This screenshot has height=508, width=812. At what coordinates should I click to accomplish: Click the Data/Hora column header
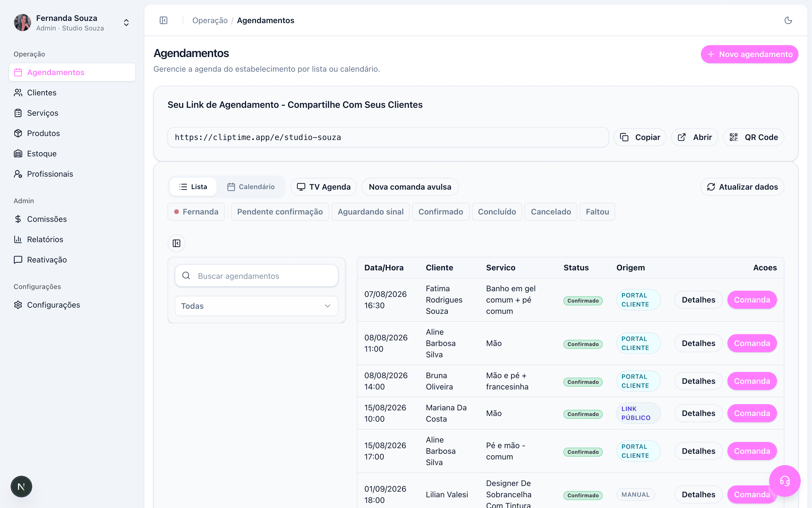[384, 268]
